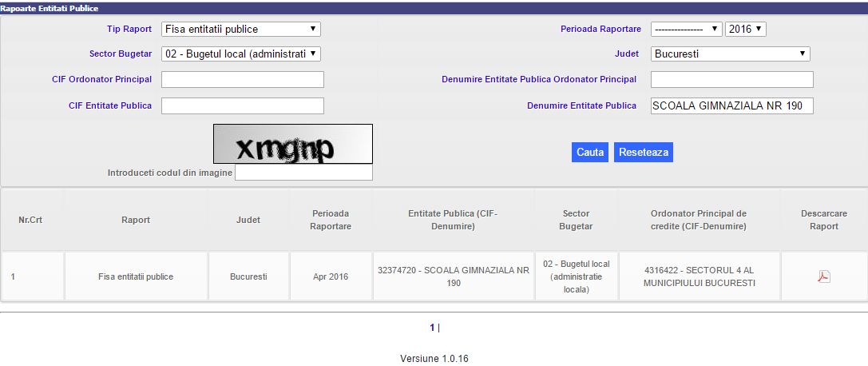The image size is (868, 366).
Task: Click the Apr 2016 cell
Action: tap(331, 276)
